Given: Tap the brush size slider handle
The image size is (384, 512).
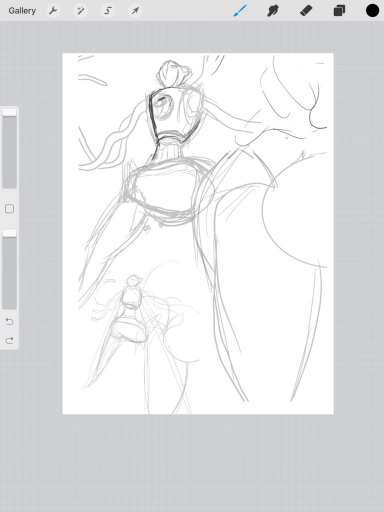Looking at the screenshot, I should coord(9,112).
